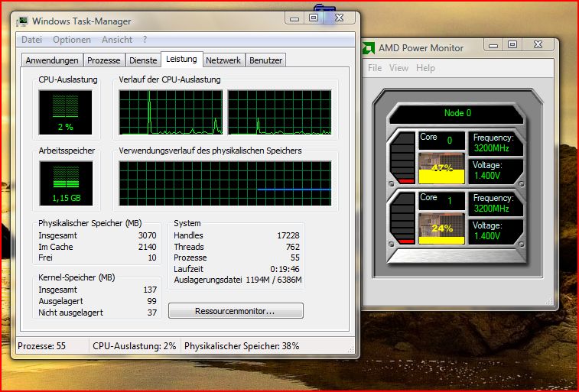Click Core 0 Voltage 1.400V readout
This screenshot has width=579, height=392.
click(x=494, y=170)
